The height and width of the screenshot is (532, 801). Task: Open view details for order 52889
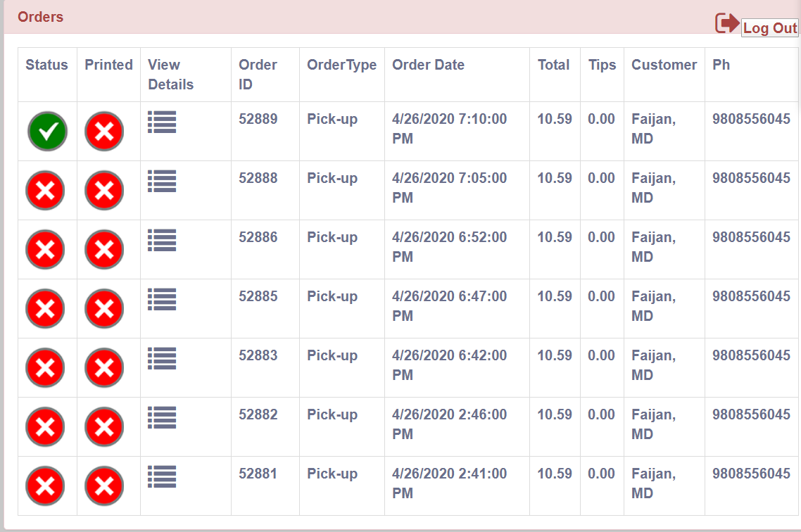(x=162, y=122)
